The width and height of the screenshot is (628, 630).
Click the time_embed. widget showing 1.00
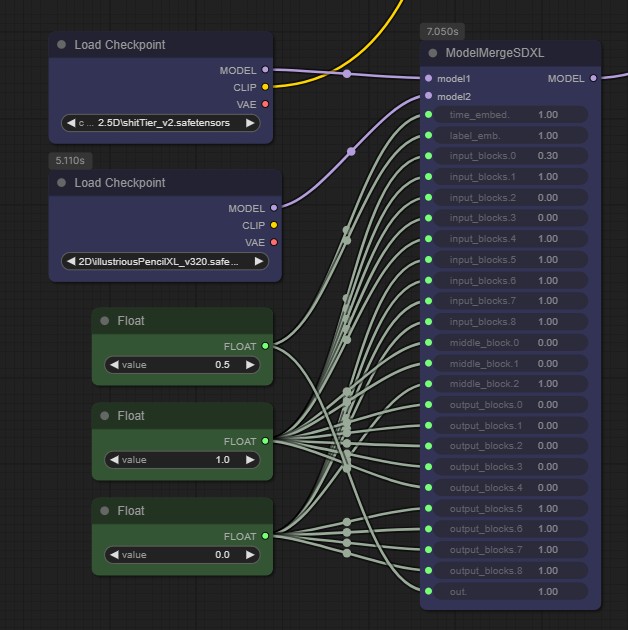point(511,115)
